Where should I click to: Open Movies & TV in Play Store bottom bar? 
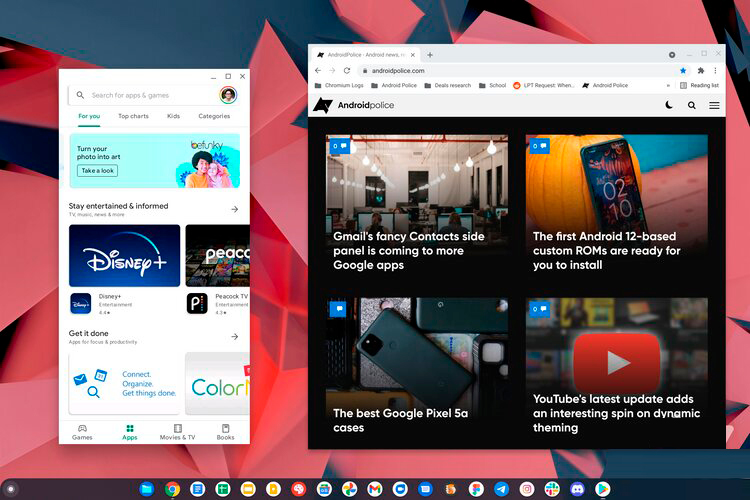(x=177, y=432)
